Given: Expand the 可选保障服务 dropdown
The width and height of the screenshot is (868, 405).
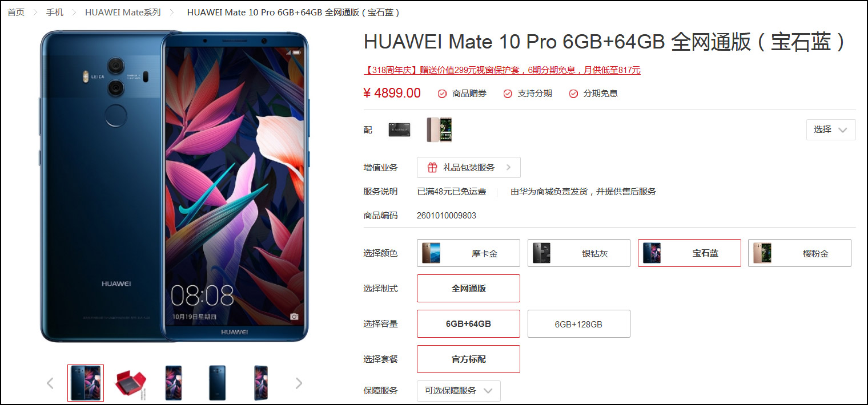Looking at the screenshot, I should pos(459,391).
